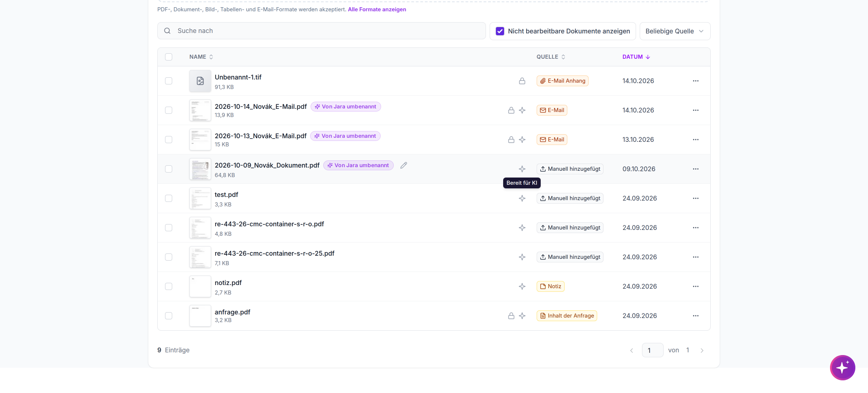The image size is (868, 393).
Task: Uncheck 'Nicht bearbeitbare Dokumente anzeigen'
Action: pyautogui.click(x=500, y=31)
